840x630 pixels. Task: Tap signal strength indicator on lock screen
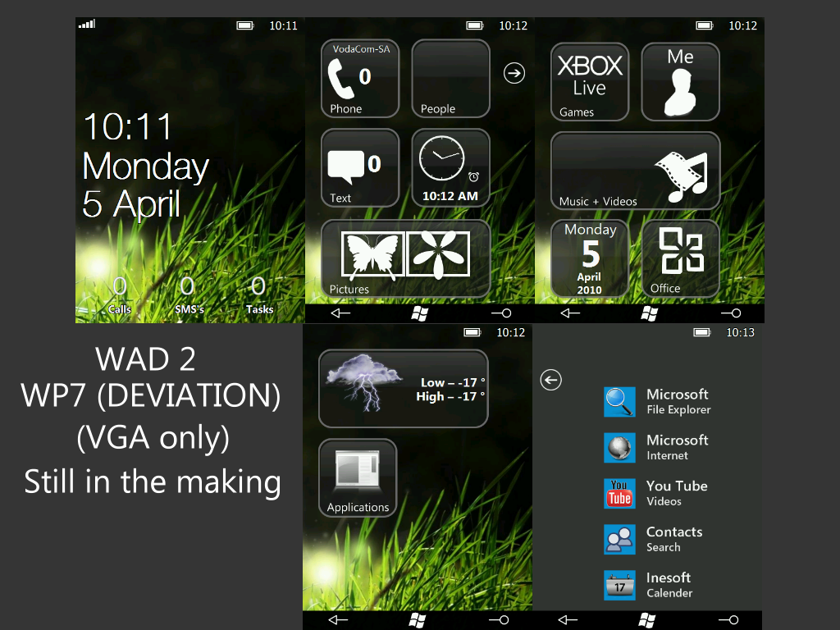point(87,24)
